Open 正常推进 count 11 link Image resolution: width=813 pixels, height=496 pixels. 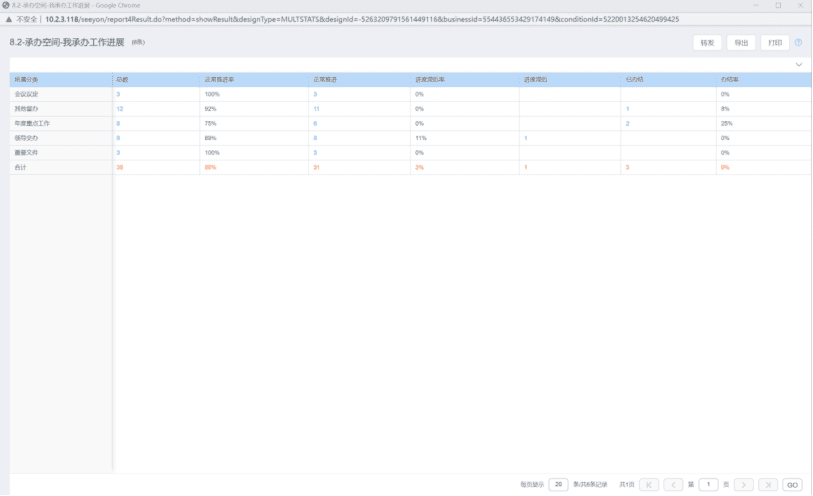coord(316,109)
